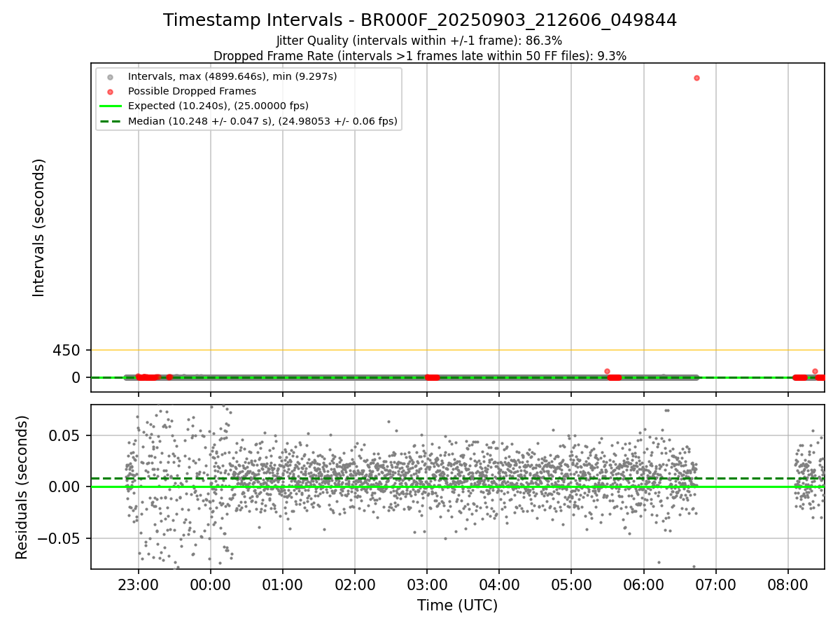Click the 06:00 time tick label
The height and width of the screenshot is (630, 840).
pyautogui.click(x=644, y=584)
